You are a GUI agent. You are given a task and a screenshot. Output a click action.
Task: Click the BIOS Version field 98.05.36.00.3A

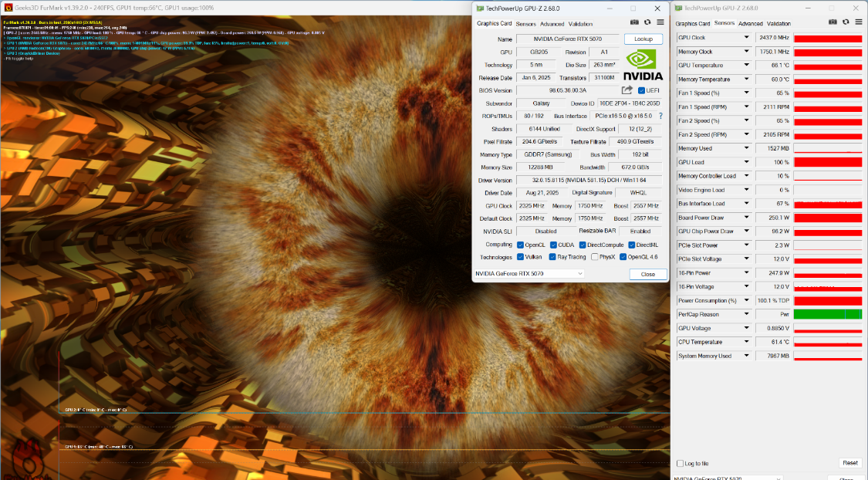(x=567, y=90)
